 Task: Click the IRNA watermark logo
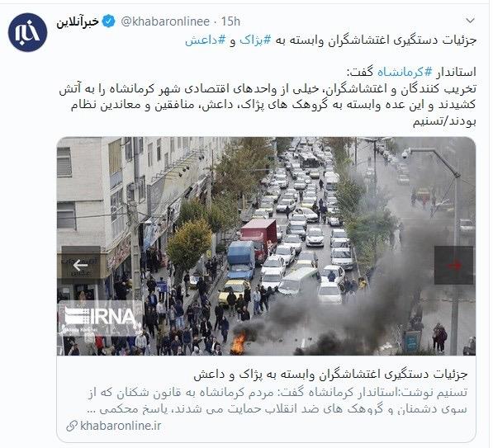[x=100, y=318]
